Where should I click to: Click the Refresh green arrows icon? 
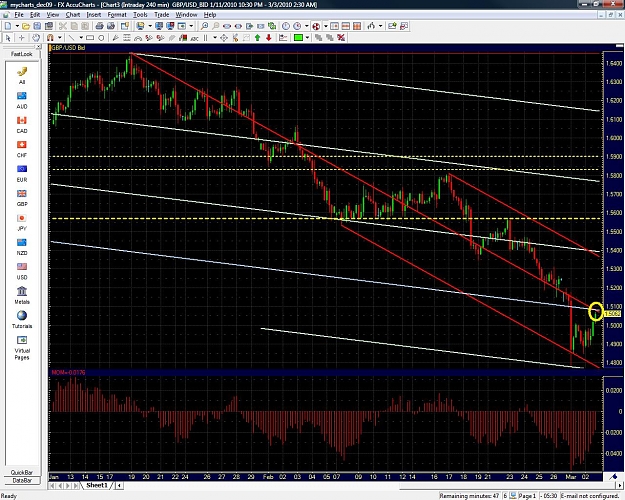click(x=272, y=26)
